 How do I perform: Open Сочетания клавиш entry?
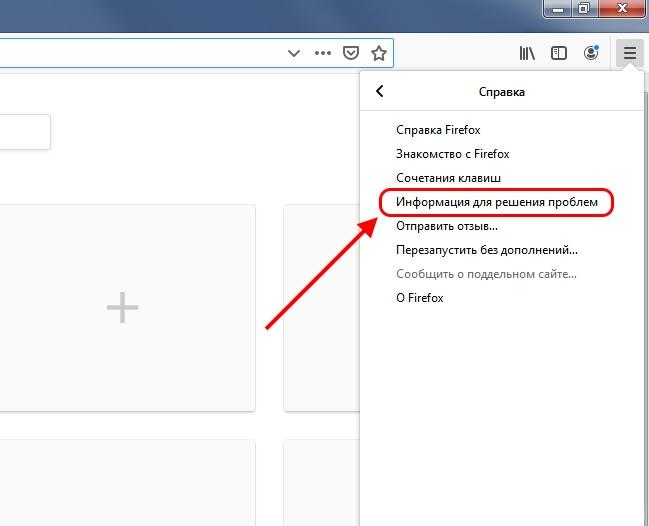(502, 178)
